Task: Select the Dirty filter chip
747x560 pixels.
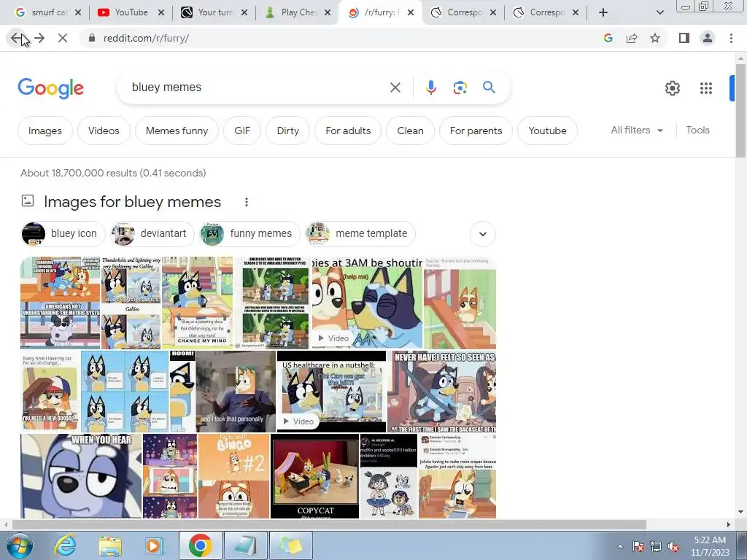Action: [287, 131]
